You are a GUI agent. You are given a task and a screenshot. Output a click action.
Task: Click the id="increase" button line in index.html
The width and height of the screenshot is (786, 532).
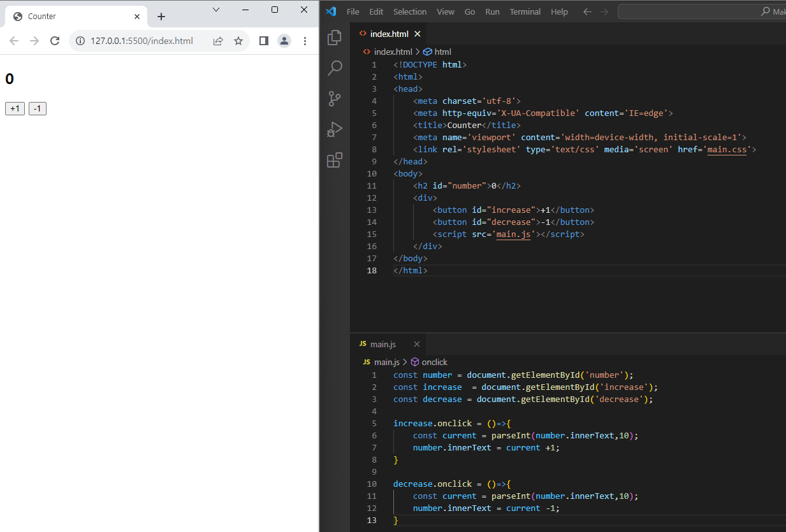[x=513, y=210]
